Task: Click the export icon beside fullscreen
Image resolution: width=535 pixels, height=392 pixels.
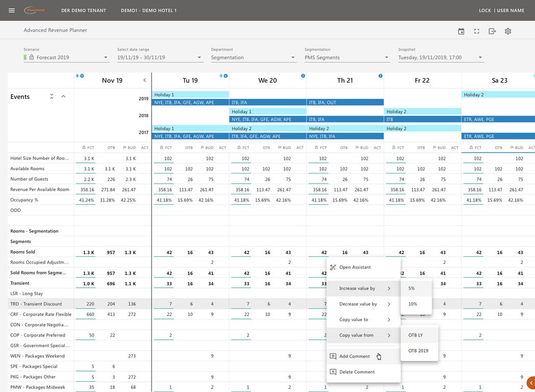Action: click(492, 31)
